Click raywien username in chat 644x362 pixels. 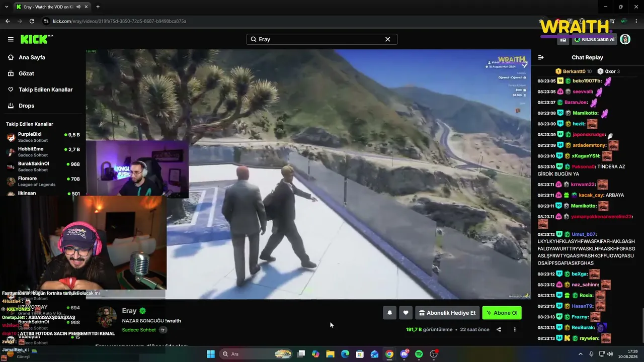589,339
